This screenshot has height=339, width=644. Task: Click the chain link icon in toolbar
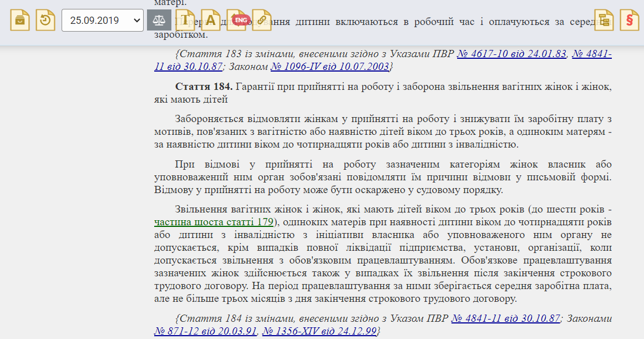(262, 20)
